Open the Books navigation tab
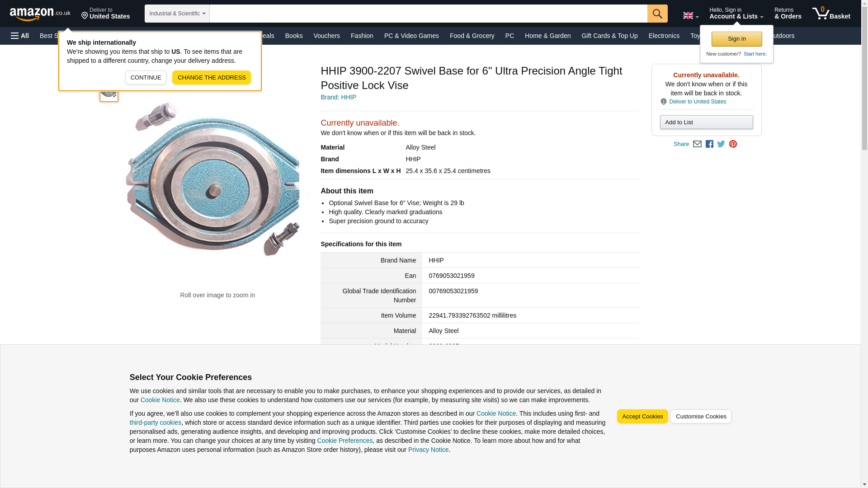The image size is (868, 488). pos(294,36)
